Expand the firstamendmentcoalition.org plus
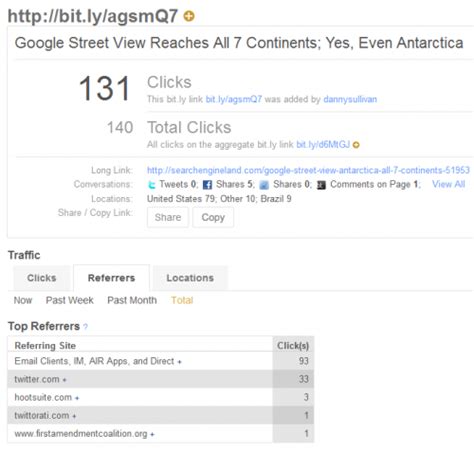The height and width of the screenshot is (452, 474). click(x=152, y=434)
